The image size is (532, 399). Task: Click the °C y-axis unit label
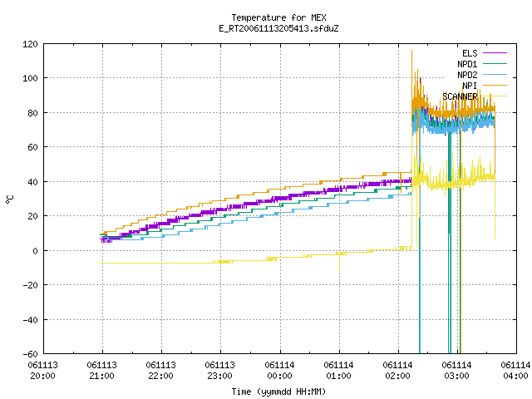click(x=10, y=199)
